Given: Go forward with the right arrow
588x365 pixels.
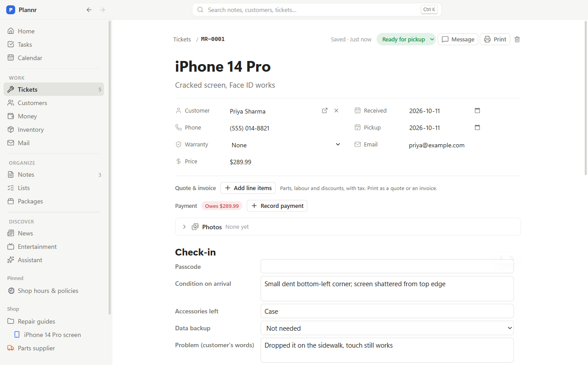Looking at the screenshot, I should click(102, 10).
